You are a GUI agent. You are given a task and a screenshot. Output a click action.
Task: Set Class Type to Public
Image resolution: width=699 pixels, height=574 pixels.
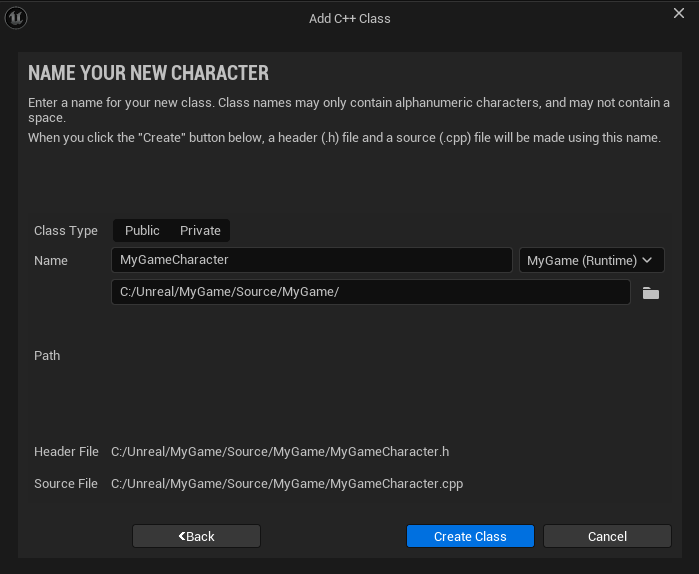[x=142, y=231]
